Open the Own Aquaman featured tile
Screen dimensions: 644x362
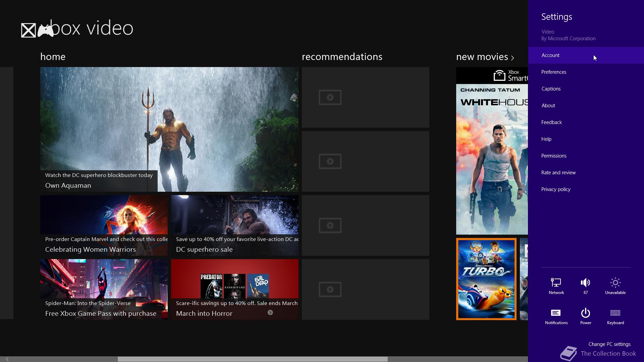169,129
